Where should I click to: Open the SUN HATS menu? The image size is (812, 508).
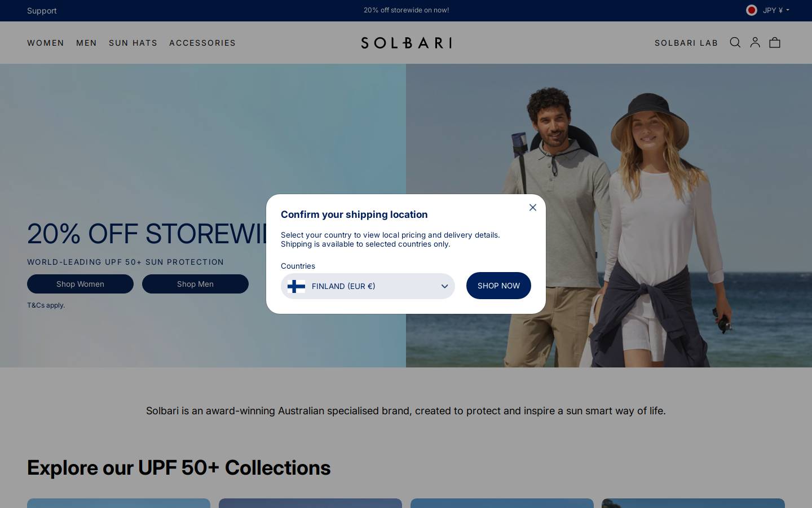click(x=133, y=43)
